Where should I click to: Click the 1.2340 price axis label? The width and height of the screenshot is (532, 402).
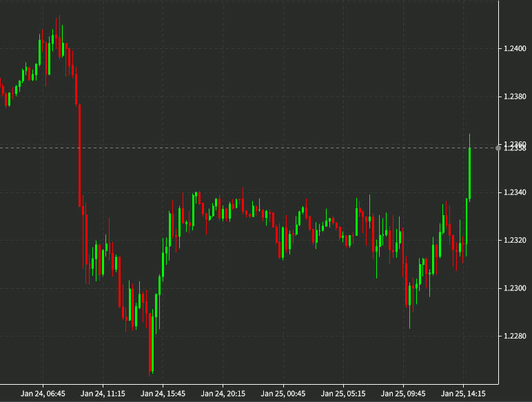pos(515,192)
